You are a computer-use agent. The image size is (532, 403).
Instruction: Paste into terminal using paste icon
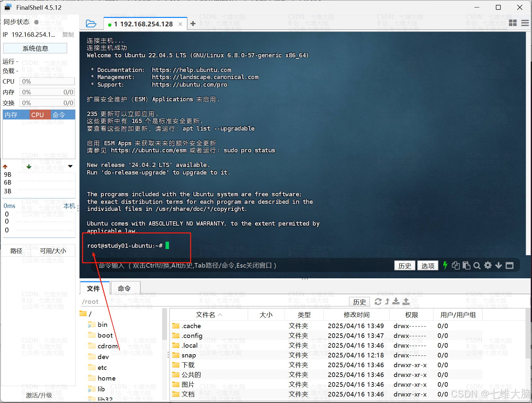(466, 265)
